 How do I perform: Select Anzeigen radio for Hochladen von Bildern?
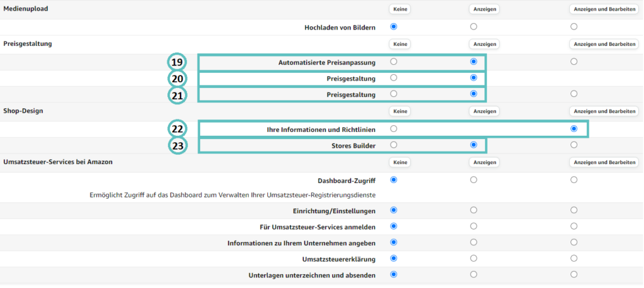point(474,26)
